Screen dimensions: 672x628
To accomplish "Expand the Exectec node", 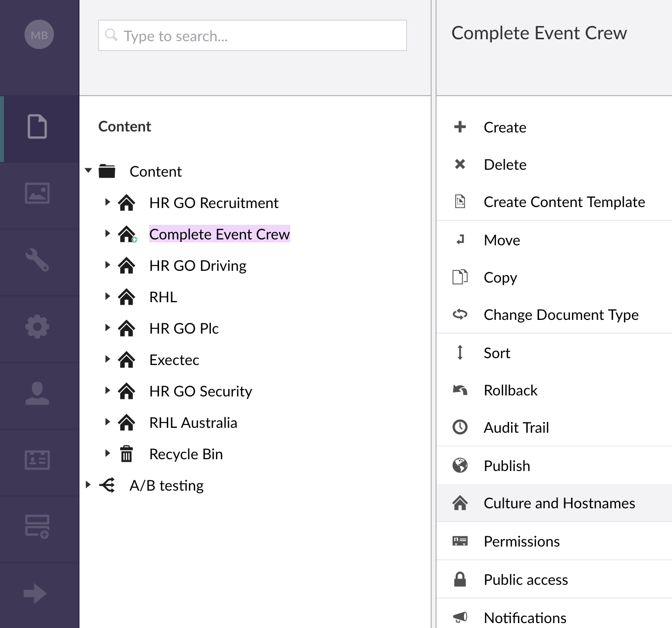I will [107, 359].
